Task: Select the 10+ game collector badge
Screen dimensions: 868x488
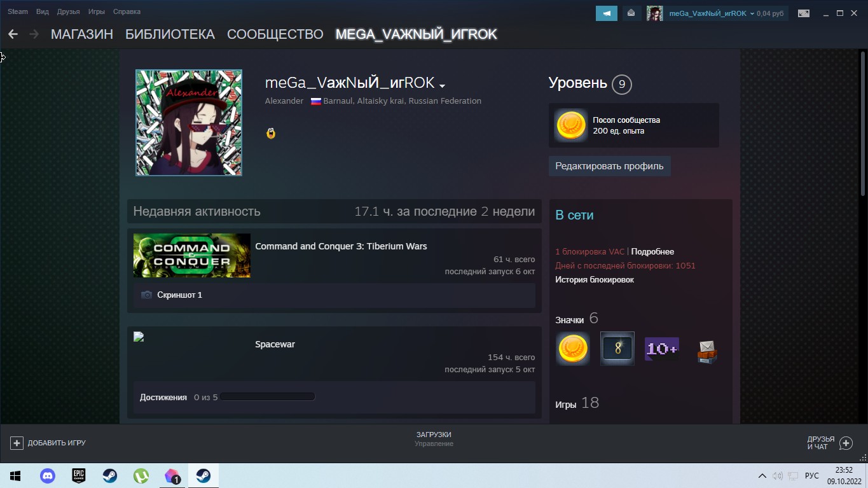Action: click(661, 349)
